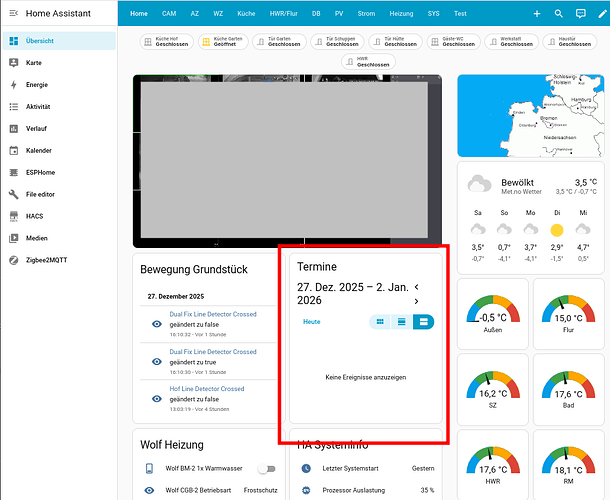Switch to the Küche tab

click(246, 14)
